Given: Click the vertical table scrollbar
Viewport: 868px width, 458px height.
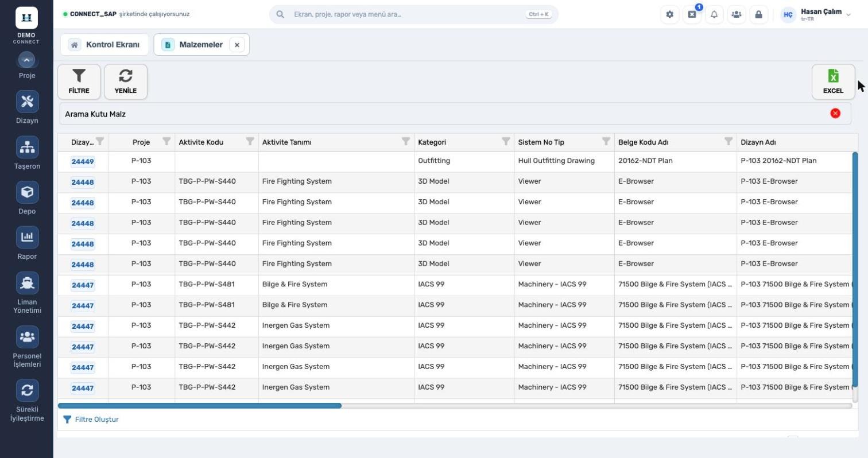Looking at the screenshot, I should [x=855, y=270].
